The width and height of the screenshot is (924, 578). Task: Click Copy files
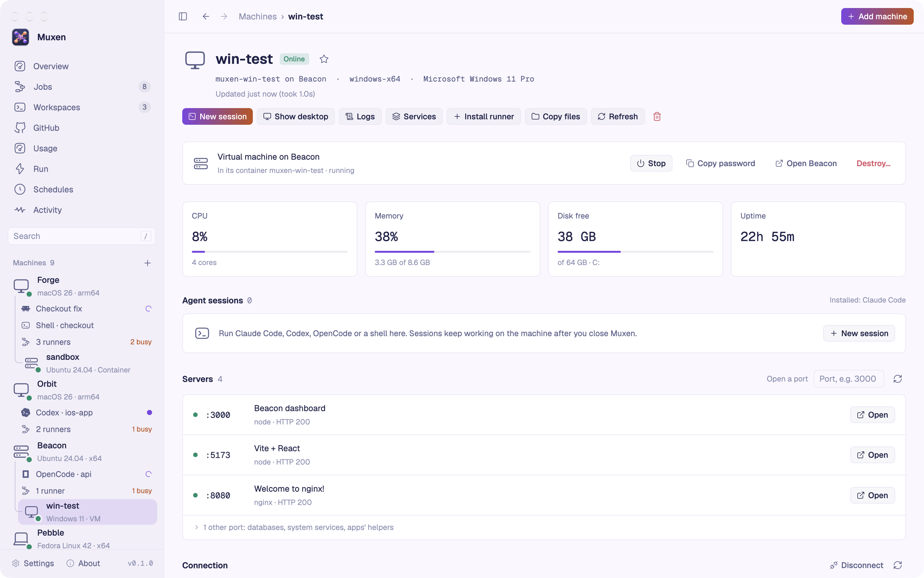(555, 116)
